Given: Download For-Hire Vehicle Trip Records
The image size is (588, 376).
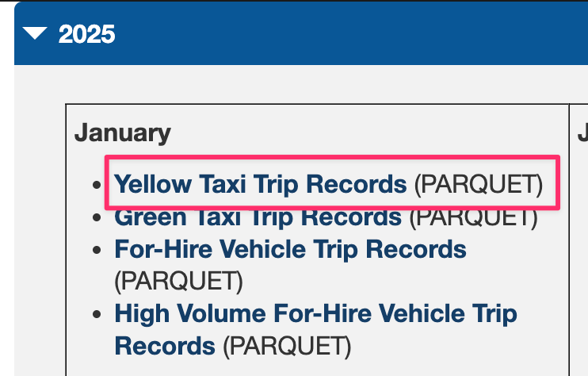Looking at the screenshot, I should 290,249.
